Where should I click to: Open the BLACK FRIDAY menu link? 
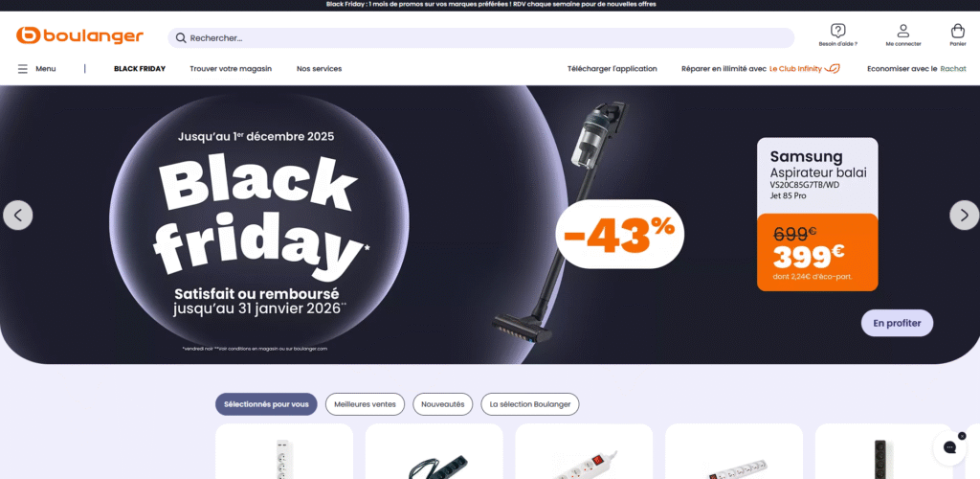(x=140, y=69)
